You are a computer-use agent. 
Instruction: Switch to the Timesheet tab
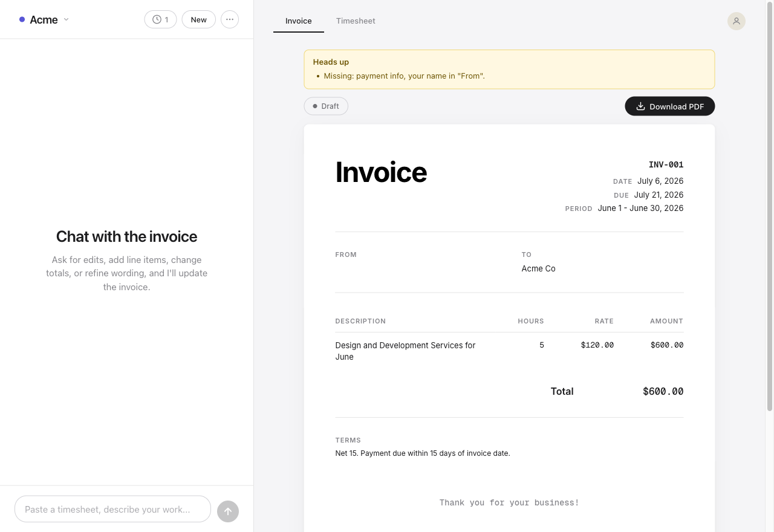tap(356, 21)
